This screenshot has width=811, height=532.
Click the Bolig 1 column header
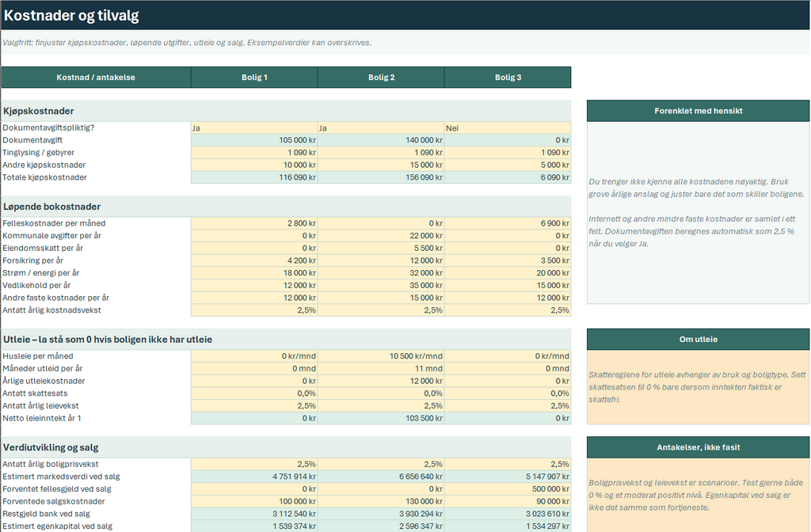pyautogui.click(x=254, y=77)
